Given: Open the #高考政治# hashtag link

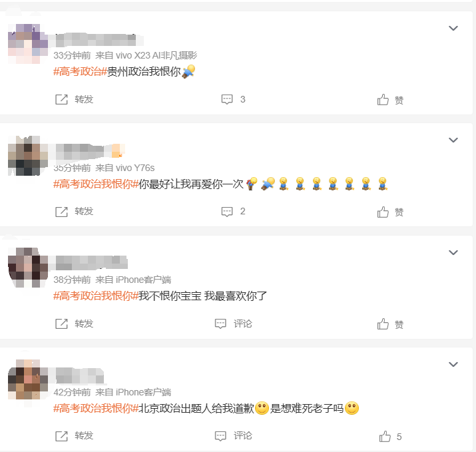Looking at the screenshot, I should (x=80, y=72).
